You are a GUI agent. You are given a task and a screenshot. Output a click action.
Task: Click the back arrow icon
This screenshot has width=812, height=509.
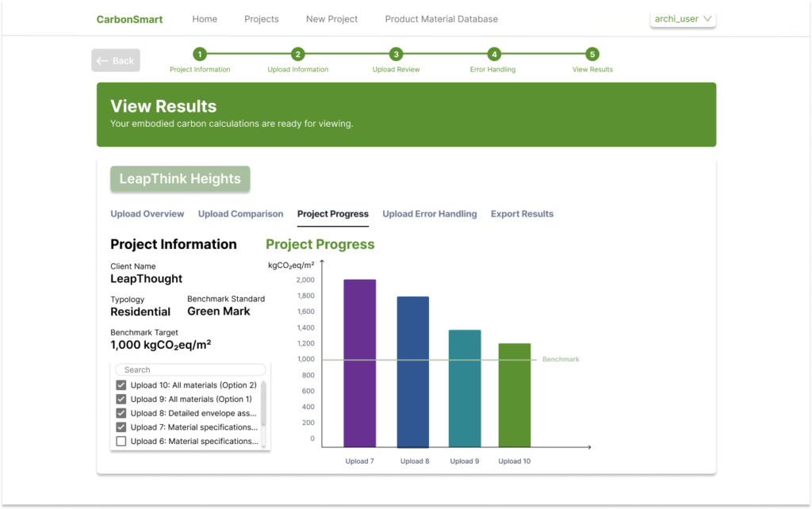104,60
